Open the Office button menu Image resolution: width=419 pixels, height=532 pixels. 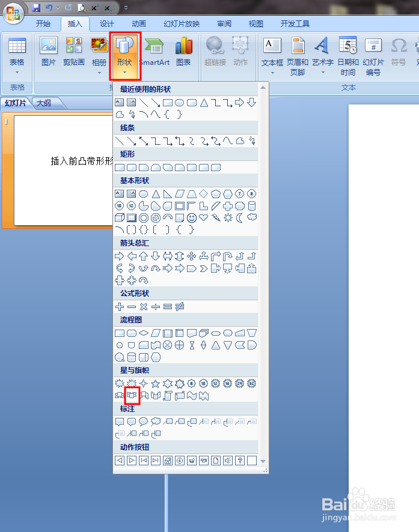pyautogui.click(x=13, y=13)
